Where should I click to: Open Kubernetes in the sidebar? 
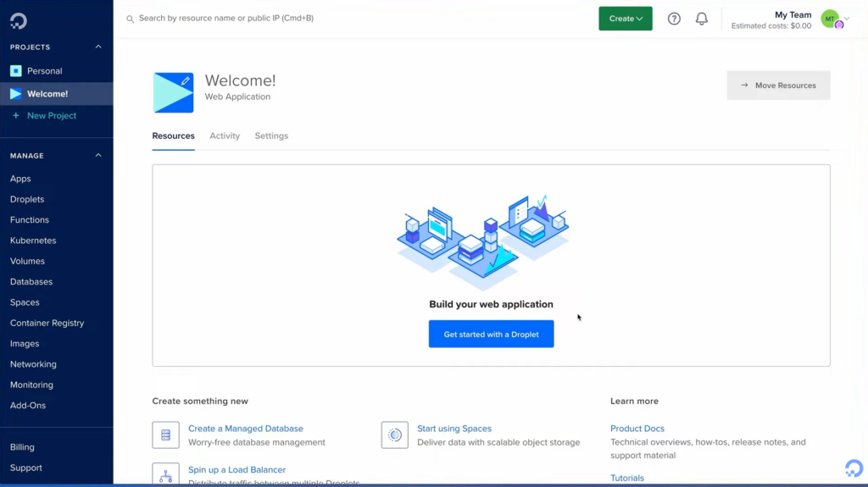point(33,241)
